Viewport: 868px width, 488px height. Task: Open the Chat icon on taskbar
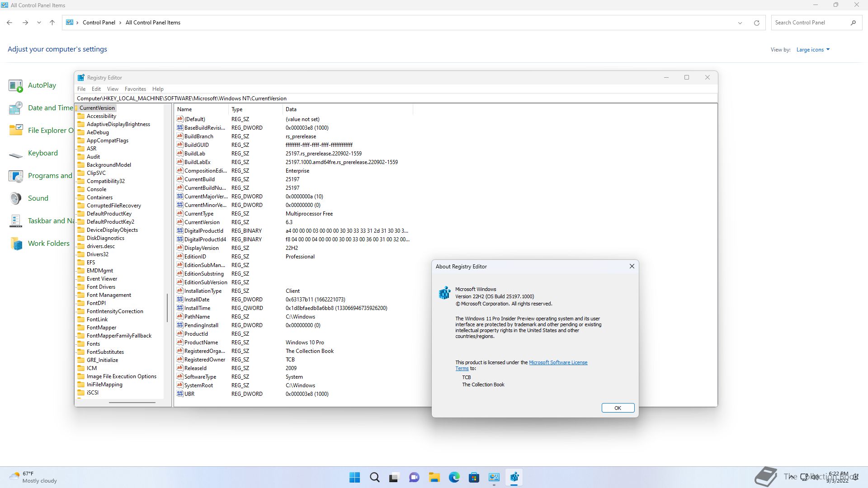point(414,477)
